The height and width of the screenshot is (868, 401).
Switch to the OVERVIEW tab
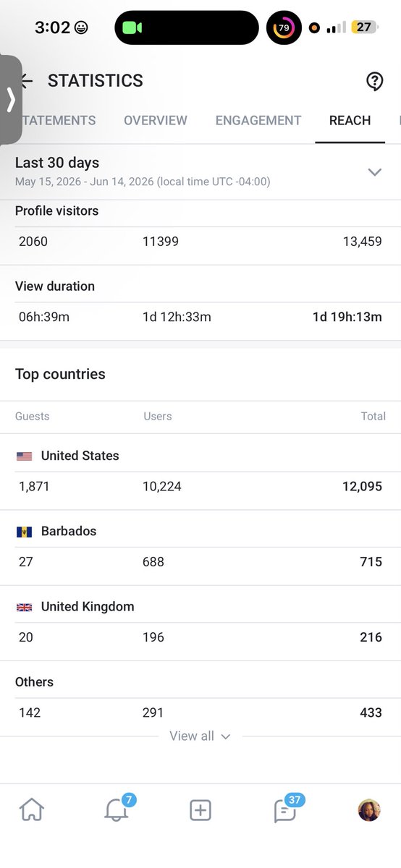(x=156, y=121)
